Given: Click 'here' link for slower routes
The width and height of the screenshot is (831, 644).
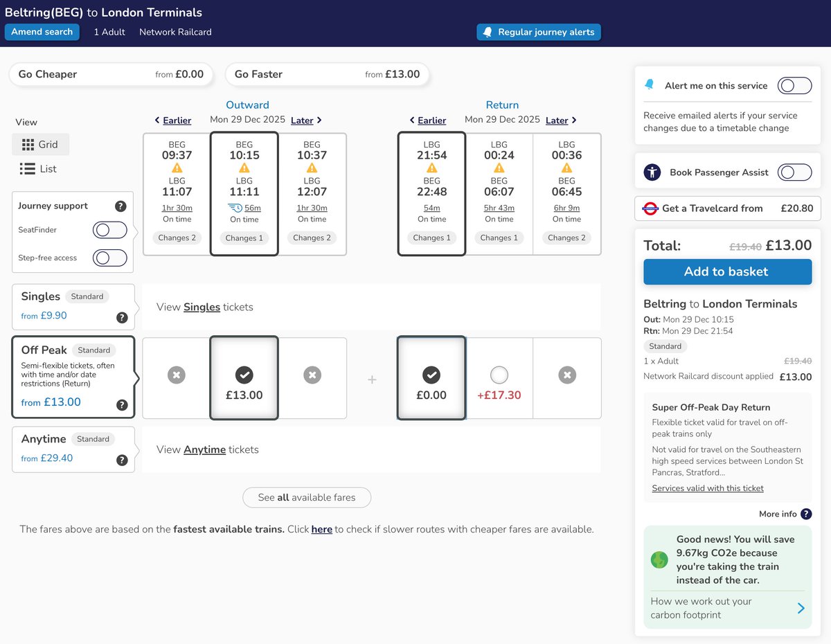Looking at the screenshot, I should coord(322,529).
